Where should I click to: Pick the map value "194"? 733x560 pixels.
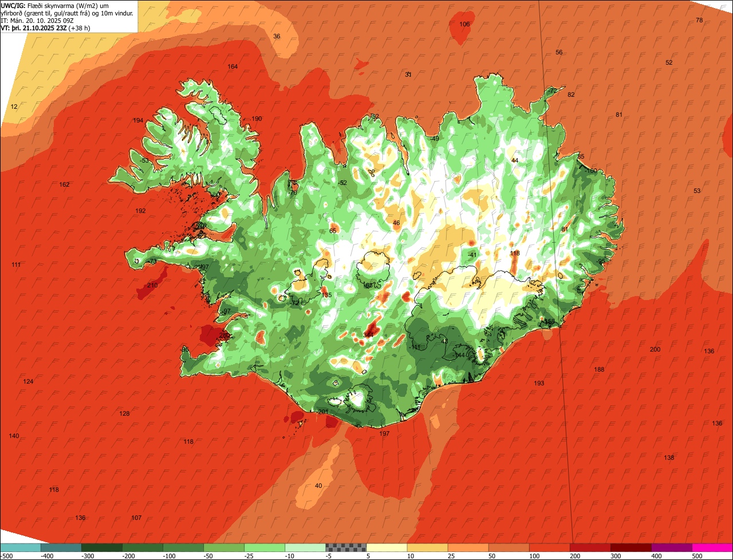(x=138, y=120)
